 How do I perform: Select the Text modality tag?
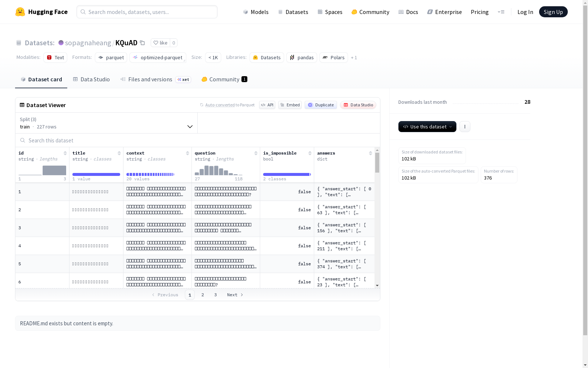(x=55, y=57)
